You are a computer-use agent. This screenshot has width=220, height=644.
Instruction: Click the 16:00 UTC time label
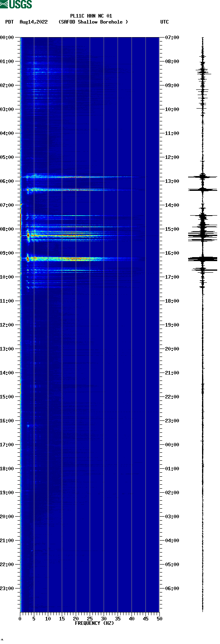(x=172, y=253)
